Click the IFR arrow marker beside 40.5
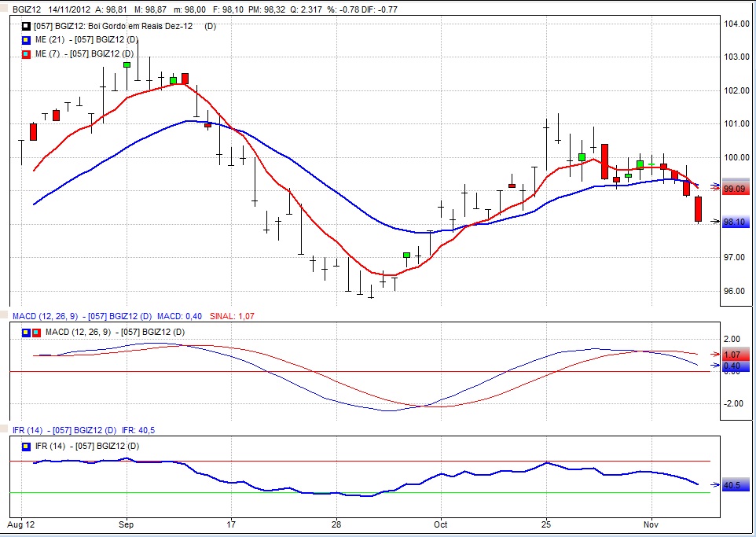 714,485
